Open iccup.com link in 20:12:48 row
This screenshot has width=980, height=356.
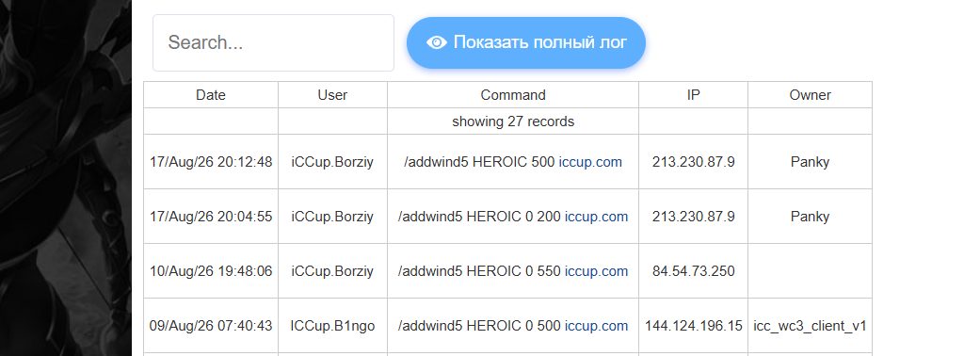click(590, 162)
